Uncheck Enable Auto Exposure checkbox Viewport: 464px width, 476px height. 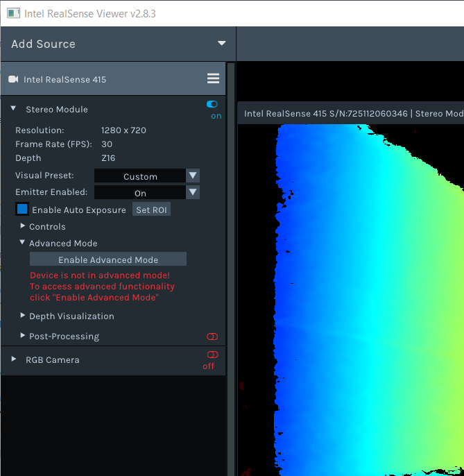22,209
